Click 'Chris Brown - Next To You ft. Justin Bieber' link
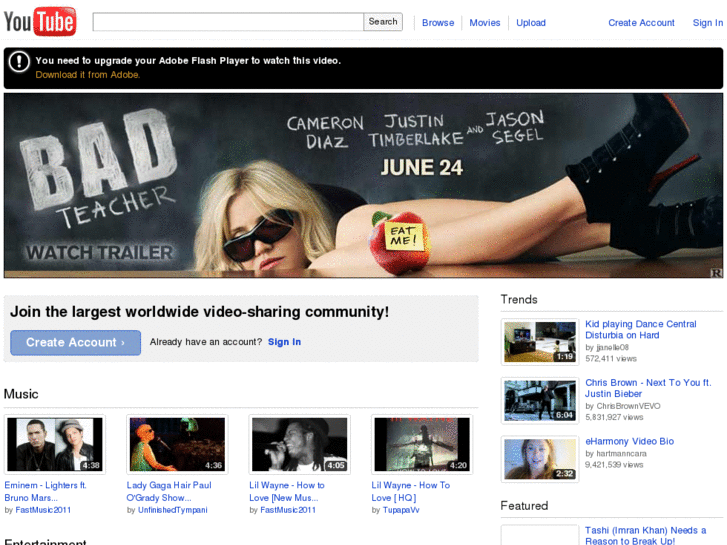 pos(648,388)
